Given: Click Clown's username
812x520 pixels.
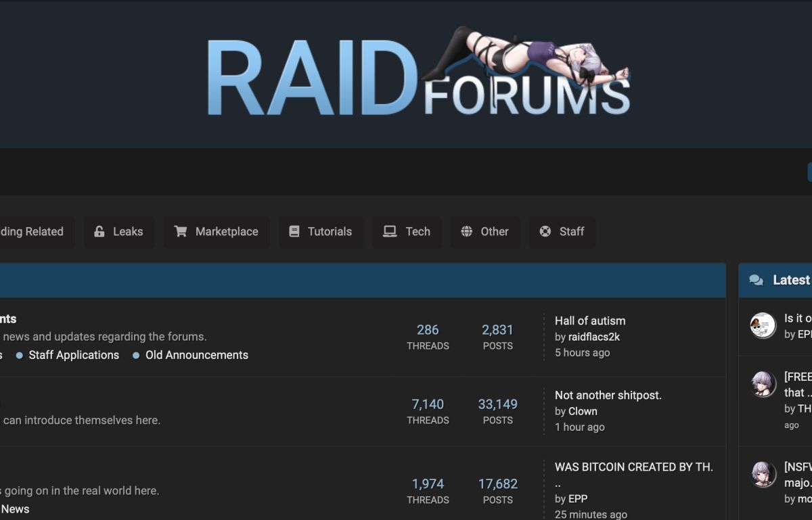Looking at the screenshot, I should point(582,411).
